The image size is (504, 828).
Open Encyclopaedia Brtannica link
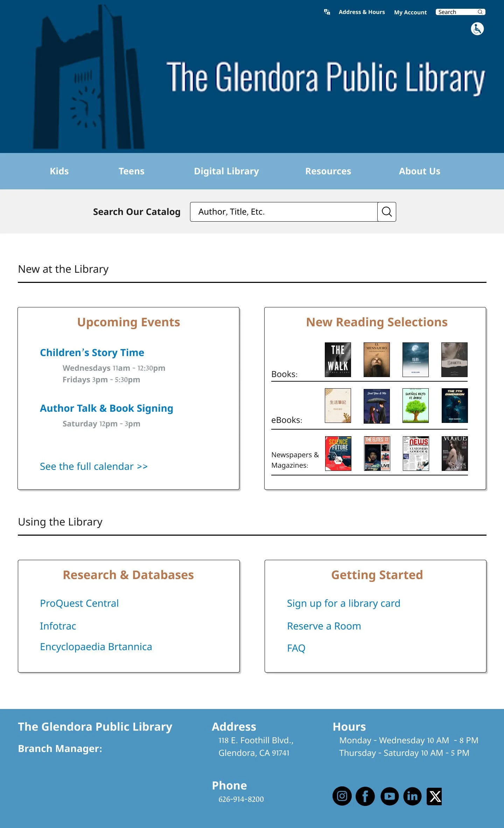[x=96, y=647]
